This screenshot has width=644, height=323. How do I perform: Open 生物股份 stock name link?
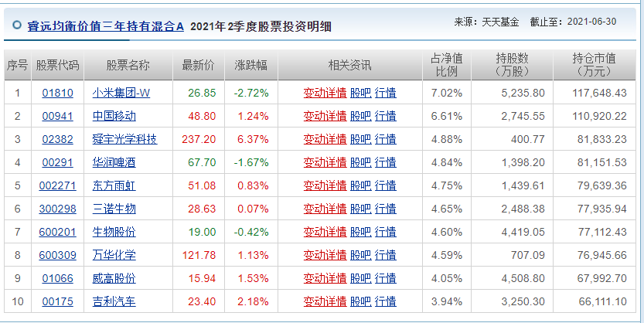[114, 233]
